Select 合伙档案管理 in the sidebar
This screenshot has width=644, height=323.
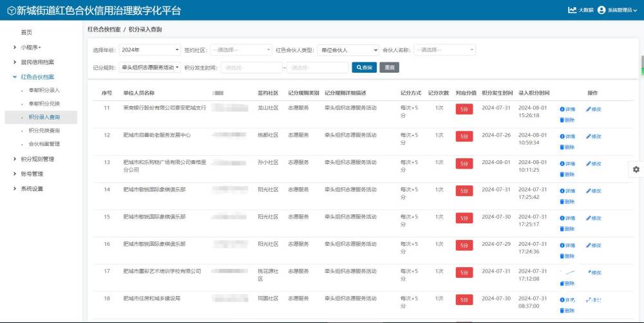coord(44,144)
